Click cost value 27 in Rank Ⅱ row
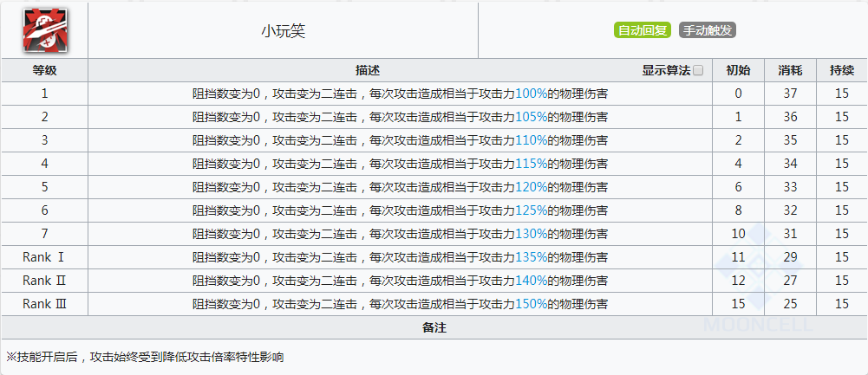868x375 pixels. coord(790,281)
